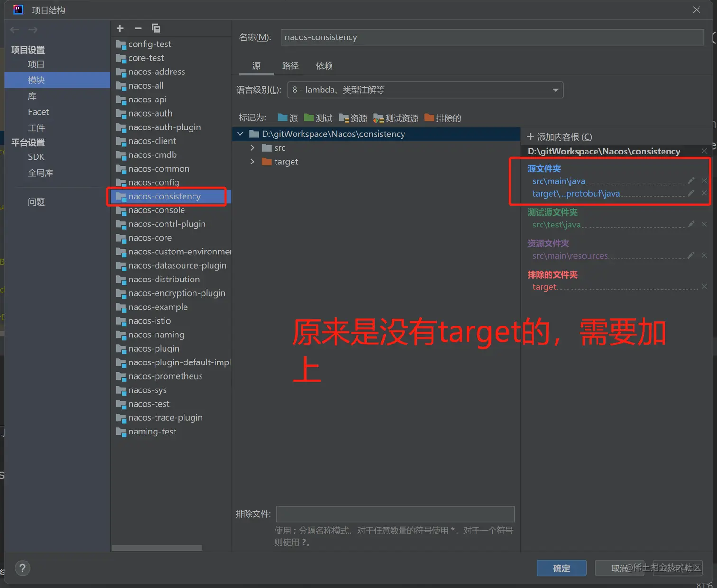This screenshot has width=717, height=588.
Task: Click the nacos-api module folder icon
Action: tap(121, 100)
